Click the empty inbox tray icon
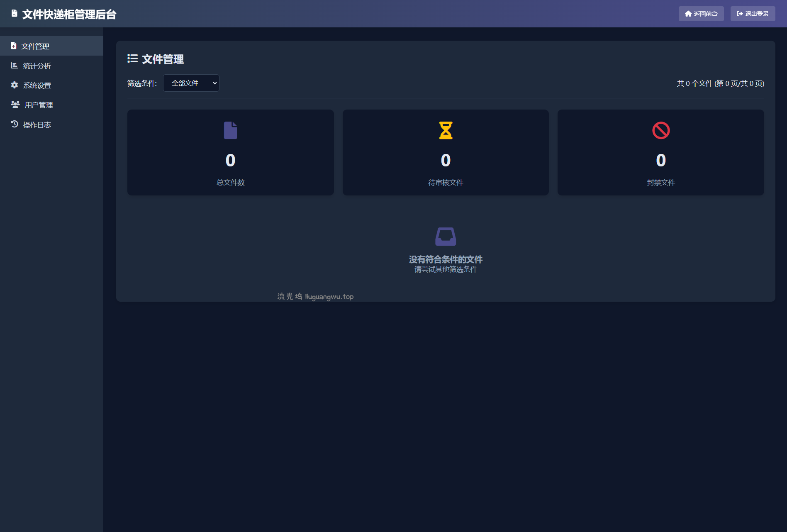The height and width of the screenshot is (532, 787). pos(446,237)
